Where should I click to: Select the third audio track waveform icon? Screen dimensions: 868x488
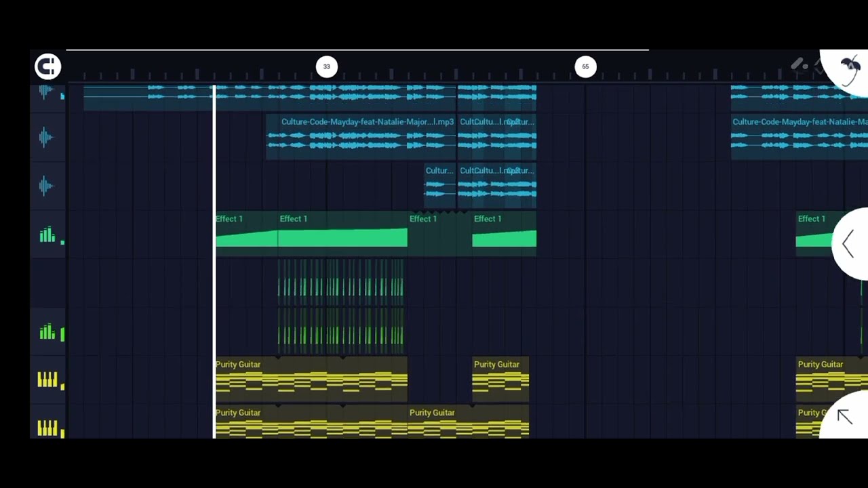pos(46,186)
